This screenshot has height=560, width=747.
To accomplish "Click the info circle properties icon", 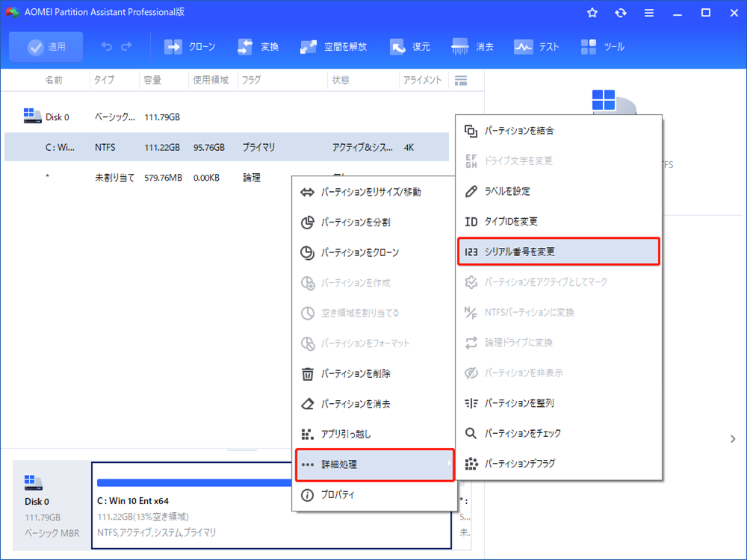I will pos(307,495).
